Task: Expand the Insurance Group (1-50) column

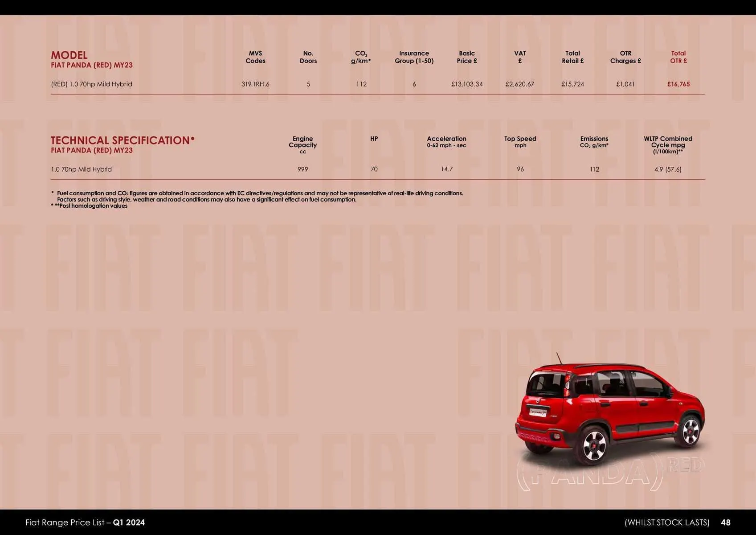Action: click(x=414, y=57)
